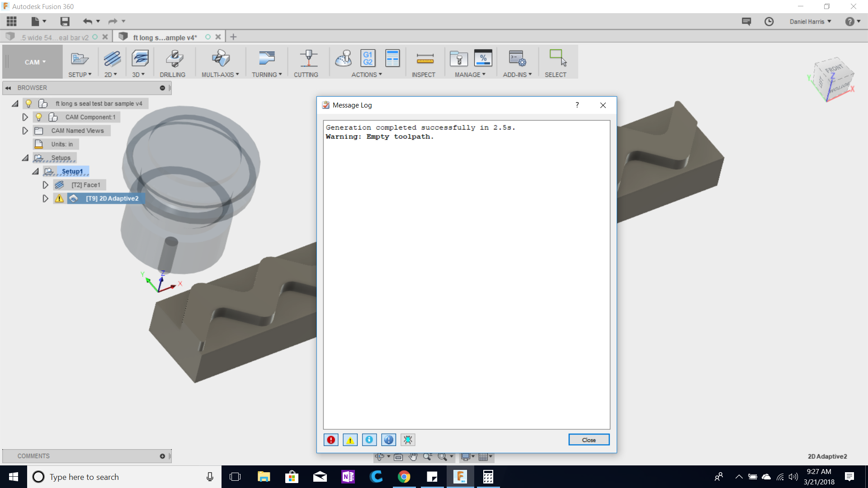
Task: Open the Turning operations icon
Action: click(x=267, y=59)
